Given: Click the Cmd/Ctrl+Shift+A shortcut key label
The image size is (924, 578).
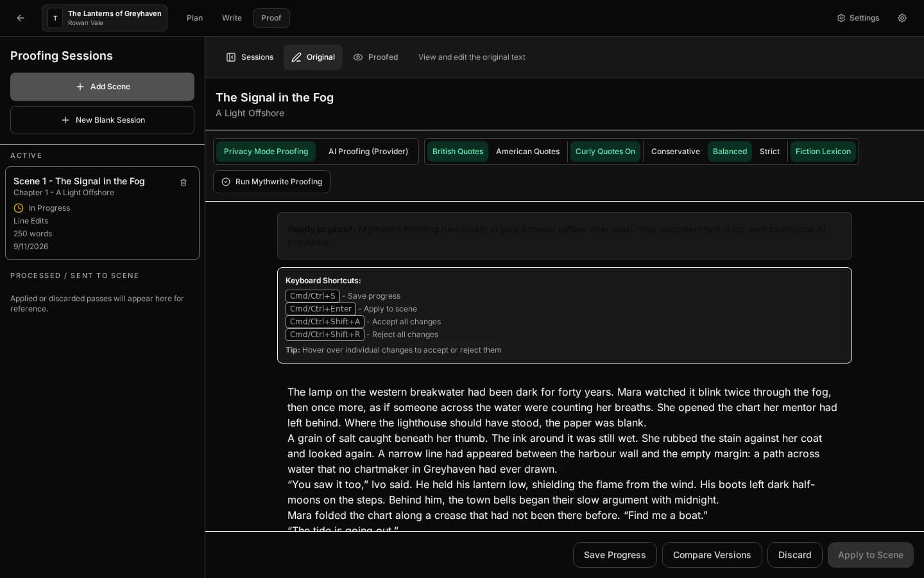Looking at the screenshot, I should 325,322.
